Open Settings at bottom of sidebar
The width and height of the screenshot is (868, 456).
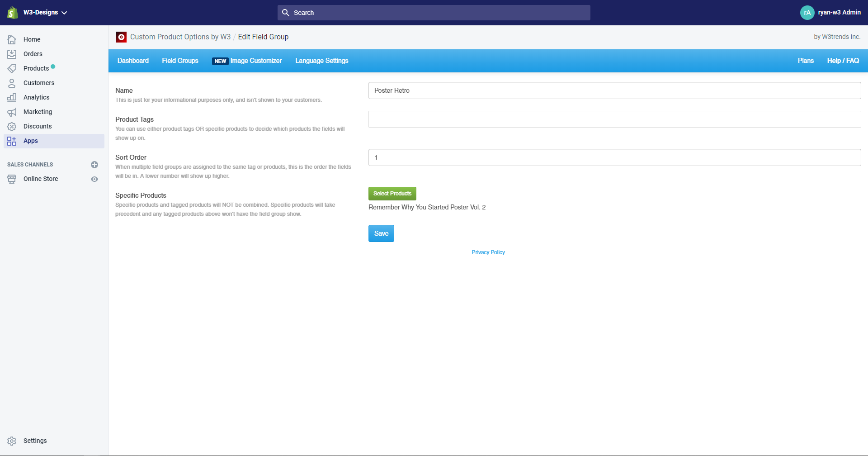click(54, 441)
